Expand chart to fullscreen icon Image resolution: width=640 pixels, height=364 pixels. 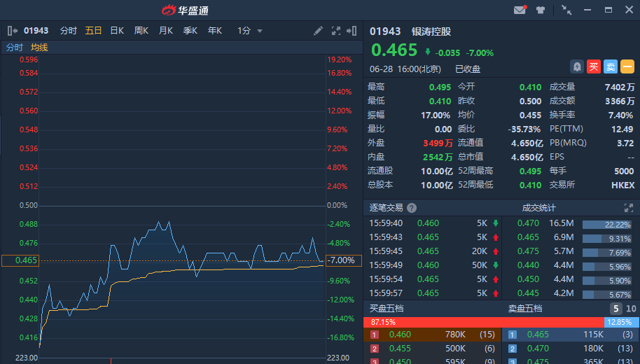point(335,31)
